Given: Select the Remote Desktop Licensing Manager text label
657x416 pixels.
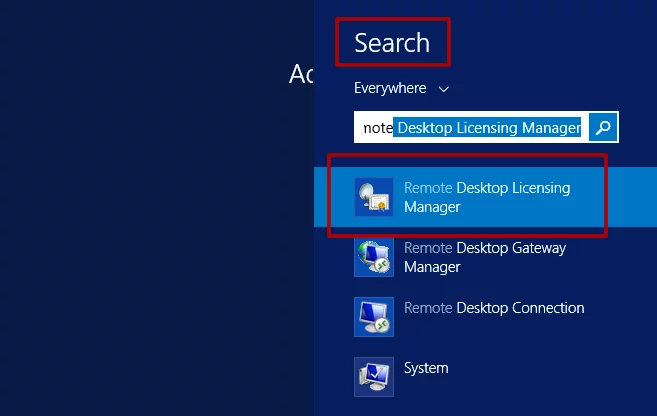Looking at the screenshot, I should tap(486, 197).
